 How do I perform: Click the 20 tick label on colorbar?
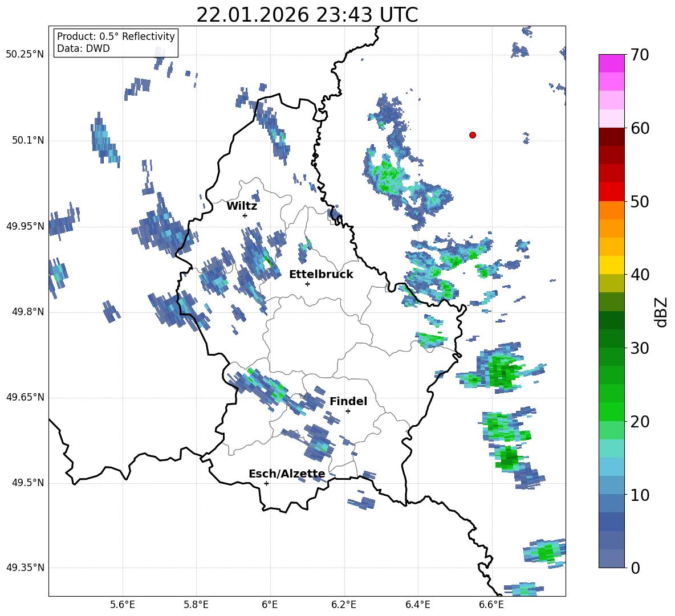639,422
